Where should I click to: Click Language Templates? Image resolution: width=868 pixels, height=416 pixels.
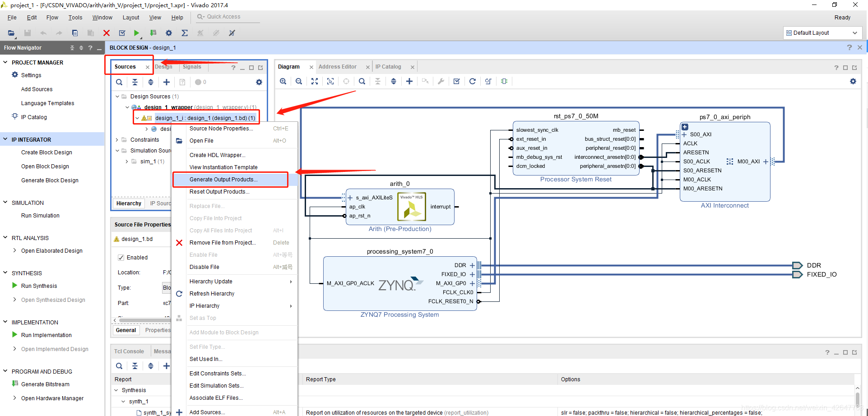pyautogui.click(x=47, y=103)
